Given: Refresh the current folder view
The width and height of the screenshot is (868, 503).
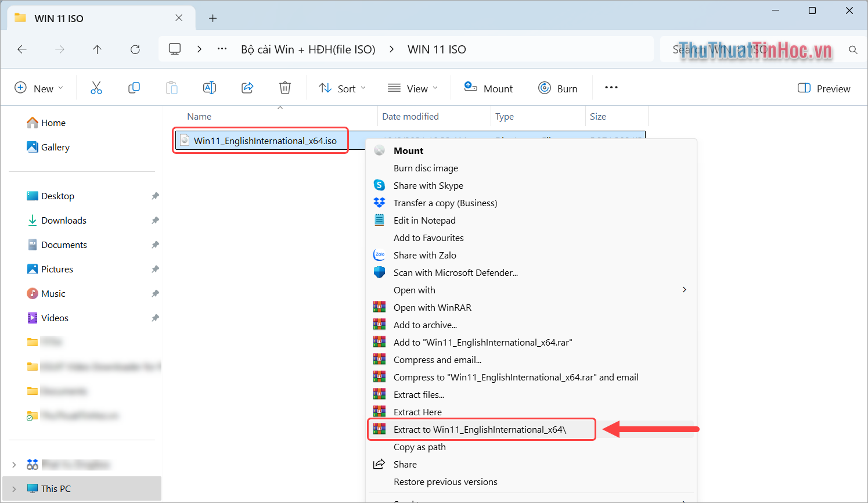Looking at the screenshot, I should pyautogui.click(x=135, y=49).
